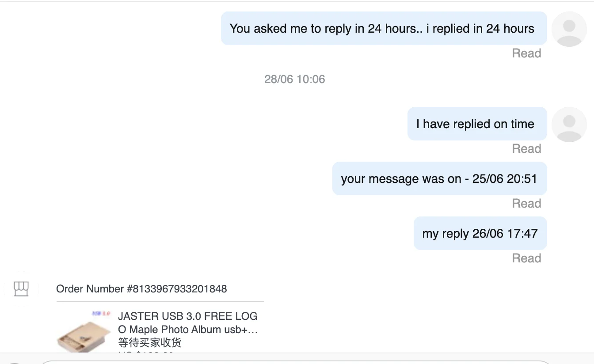Click the "your message was on - 25/06 20:51" bubble
This screenshot has width=594, height=364.
pos(439,179)
